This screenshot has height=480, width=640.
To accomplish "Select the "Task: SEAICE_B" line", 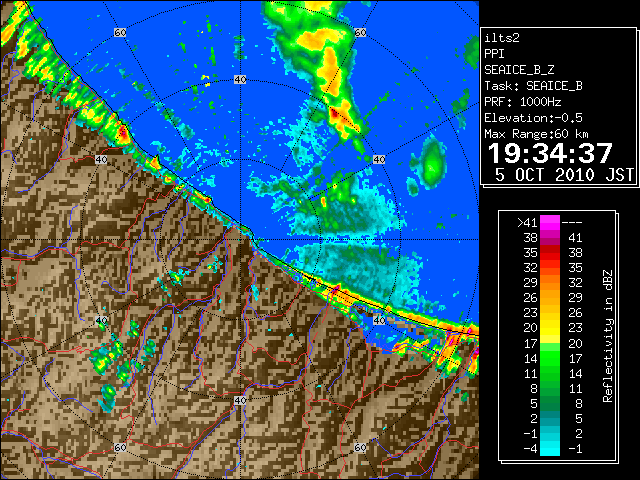I will 533,86.
